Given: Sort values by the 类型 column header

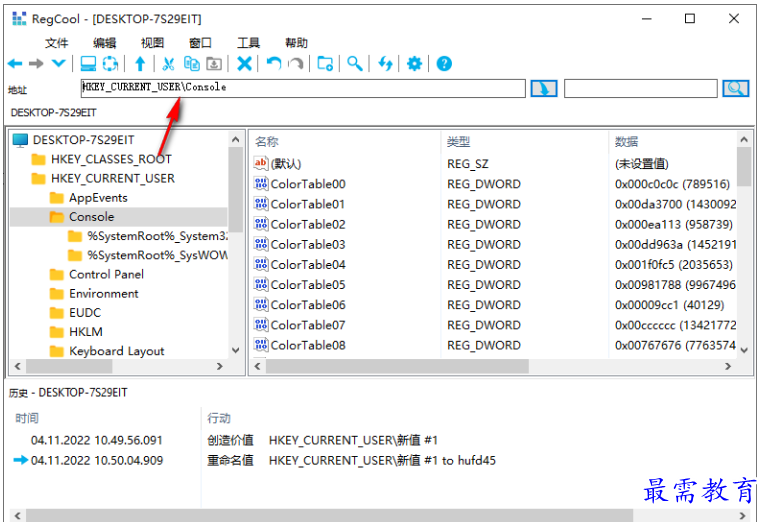Looking at the screenshot, I should (x=458, y=141).
